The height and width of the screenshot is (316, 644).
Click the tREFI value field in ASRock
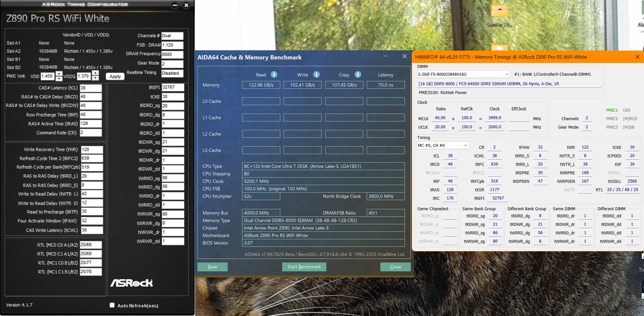coord(173,87)
